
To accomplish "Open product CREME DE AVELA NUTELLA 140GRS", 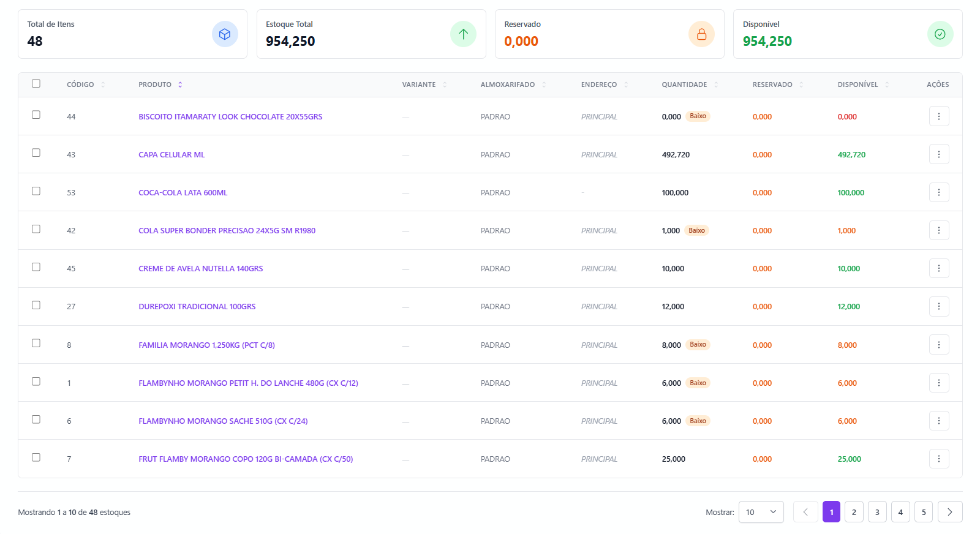I will [200, 268].
